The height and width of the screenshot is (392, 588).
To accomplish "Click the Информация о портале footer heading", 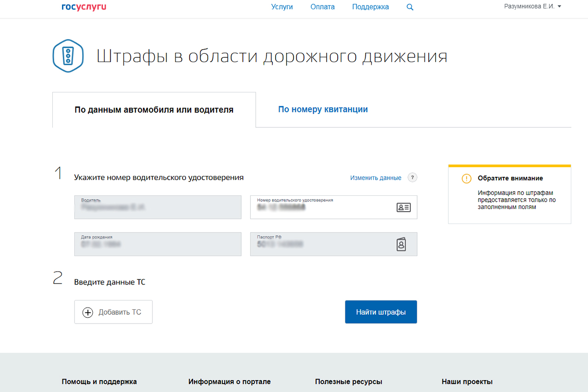I will click(230, 381).
